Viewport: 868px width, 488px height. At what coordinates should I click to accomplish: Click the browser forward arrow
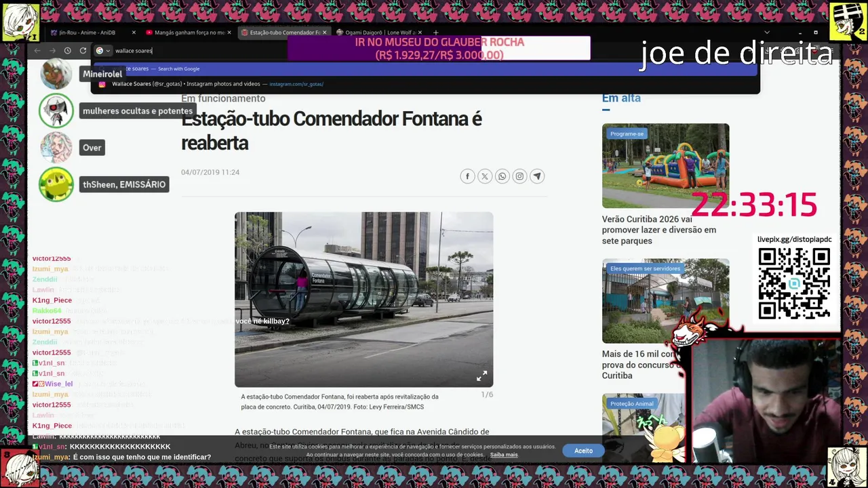[x=52, y=51]
